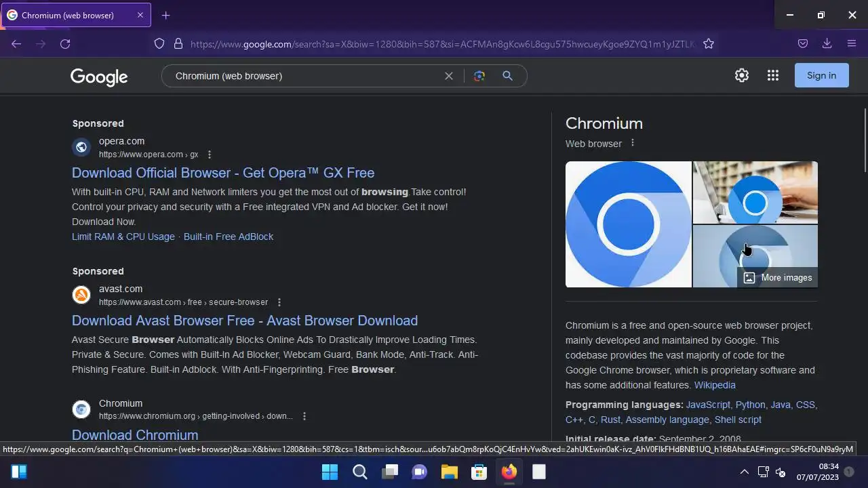Open the large Chromium logo image
Viewport: 868px width, 488px height.
629,224
